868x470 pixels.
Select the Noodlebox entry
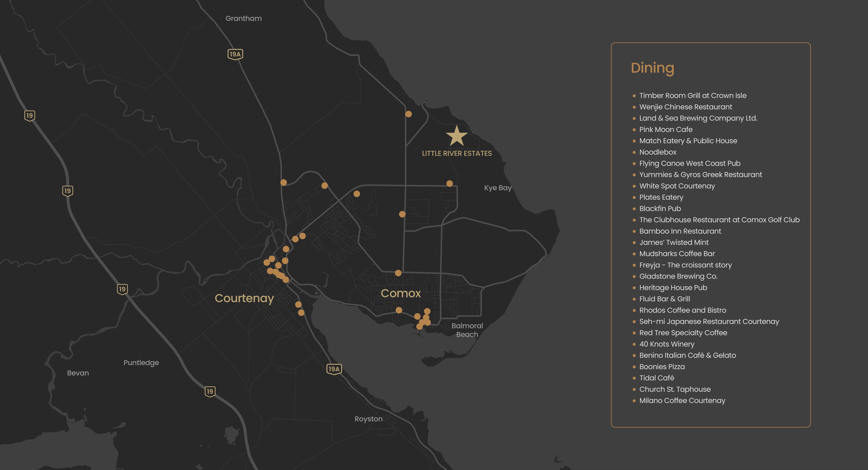(x=658, y=152)
